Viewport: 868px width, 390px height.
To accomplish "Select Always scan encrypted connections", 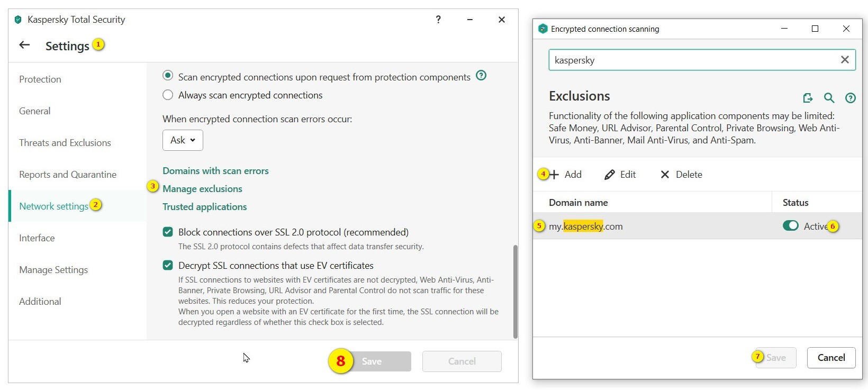I will [168, 95].
